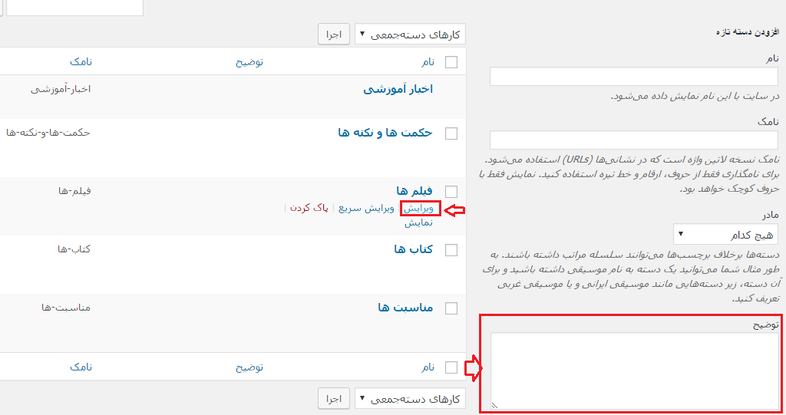Select slug text اخبار-آموزشی

click(x=61, y=89)
